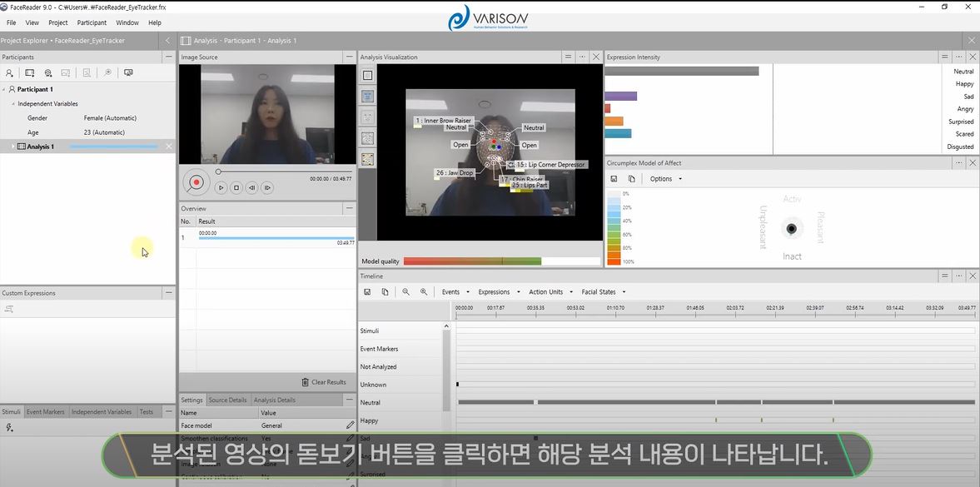Switch to the Tests tab
Viewport: 980px width, 487px height.
pos(147,412)
